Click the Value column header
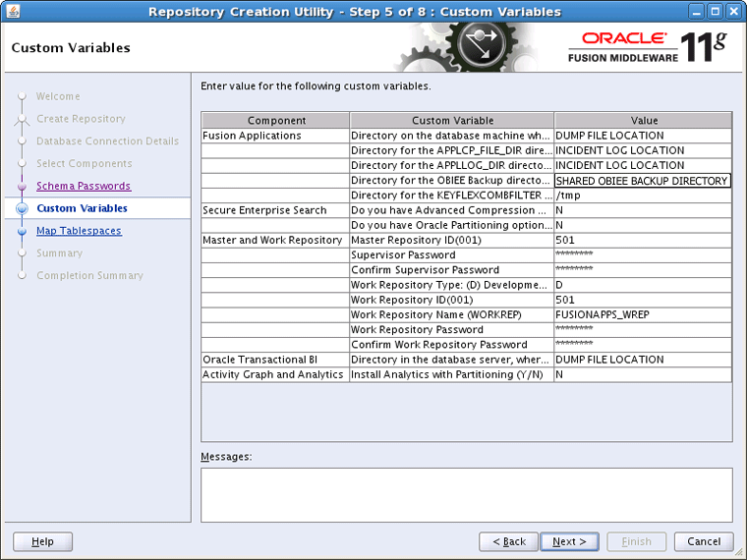The image size is (747, 560). [643, 120]
